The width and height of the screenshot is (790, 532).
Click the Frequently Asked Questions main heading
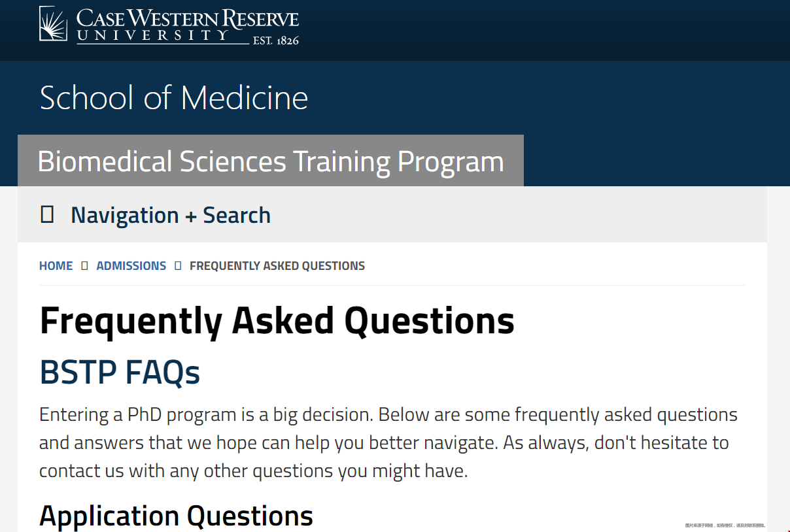tap(277, 321)
